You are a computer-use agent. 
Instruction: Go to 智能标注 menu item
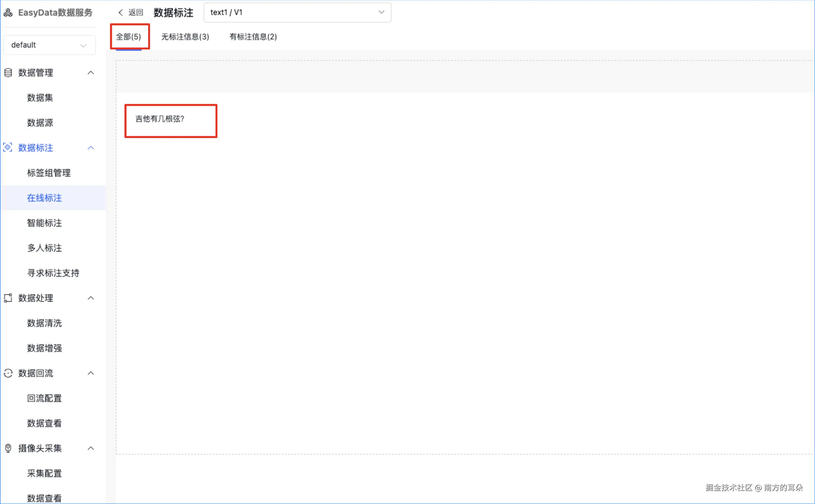coord(44,223)
